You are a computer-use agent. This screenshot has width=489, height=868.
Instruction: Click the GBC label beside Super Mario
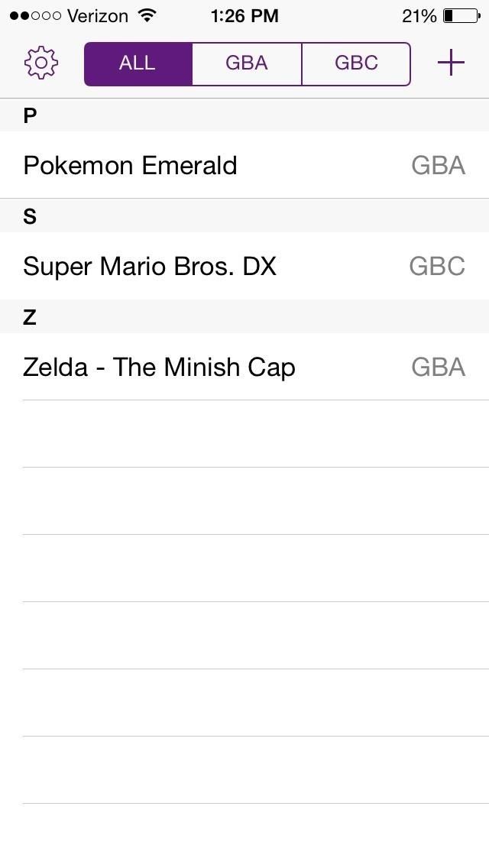point(437,266)
